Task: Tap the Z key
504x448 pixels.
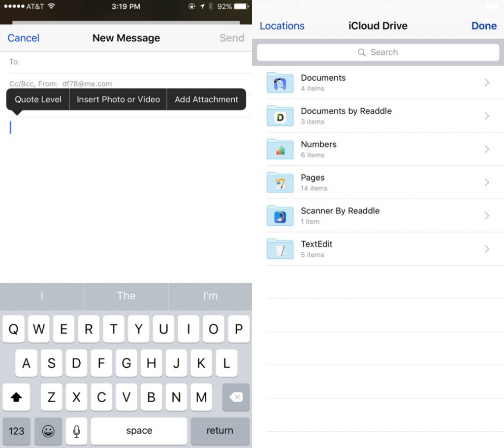Action: [51, 397]
